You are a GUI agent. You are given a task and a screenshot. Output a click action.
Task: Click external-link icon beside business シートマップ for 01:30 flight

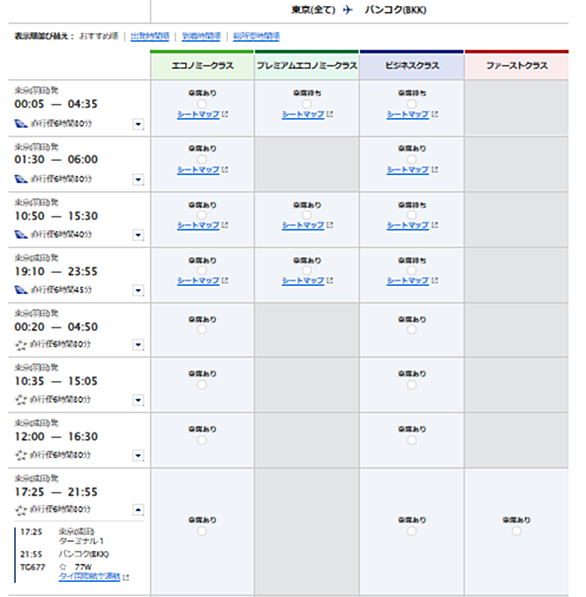pyautogui.click(x=435, y=169)
